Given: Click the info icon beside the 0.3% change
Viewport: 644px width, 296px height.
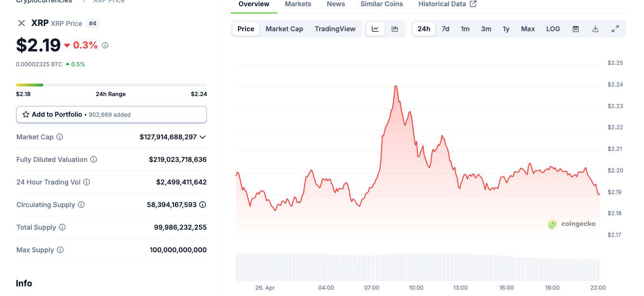Looking at the screenshot, I should [x=105, y=45].
